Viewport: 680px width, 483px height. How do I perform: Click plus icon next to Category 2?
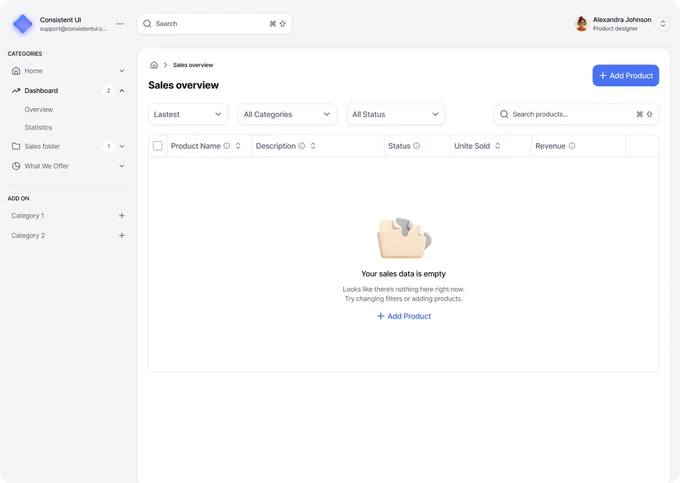(x=122, y=235)
